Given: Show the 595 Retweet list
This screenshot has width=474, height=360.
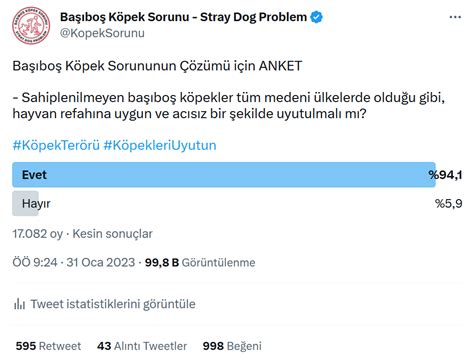Looking at the screenshot, I should click(x=48, y=346).
